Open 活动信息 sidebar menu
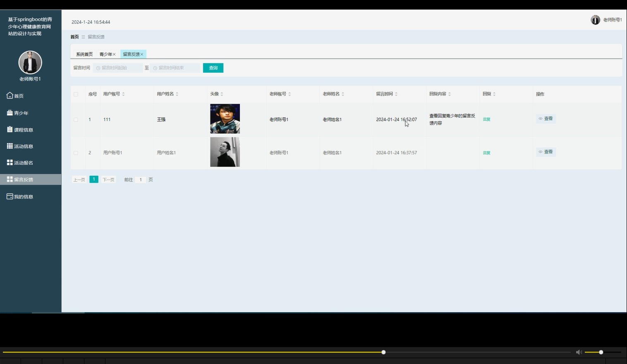 pyautogui.click(x=31, y=146)
